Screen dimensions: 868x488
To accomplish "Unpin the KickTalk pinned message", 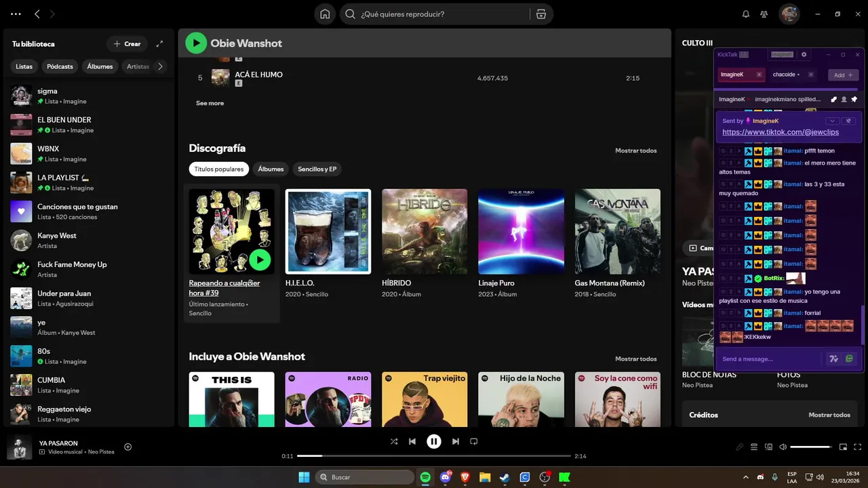I will pos(848,121).
